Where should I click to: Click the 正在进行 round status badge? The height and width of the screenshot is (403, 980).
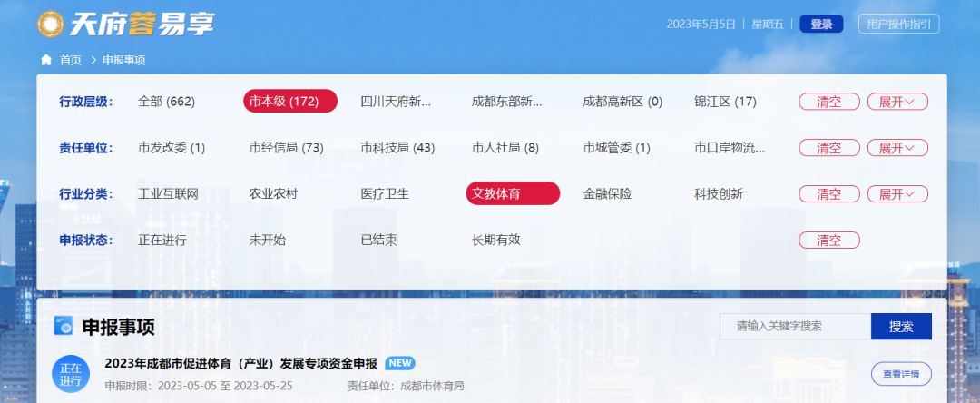coord(70,374)
